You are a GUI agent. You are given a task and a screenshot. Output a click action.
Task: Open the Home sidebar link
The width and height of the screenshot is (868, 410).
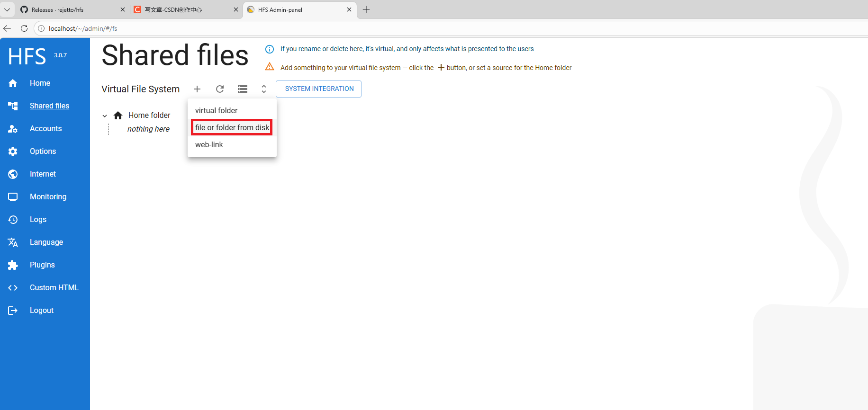coord(40,83)
